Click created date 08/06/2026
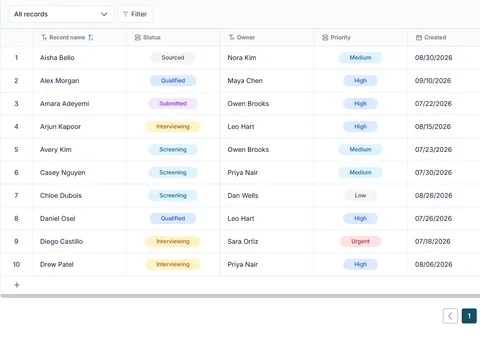 coord(433,265)
